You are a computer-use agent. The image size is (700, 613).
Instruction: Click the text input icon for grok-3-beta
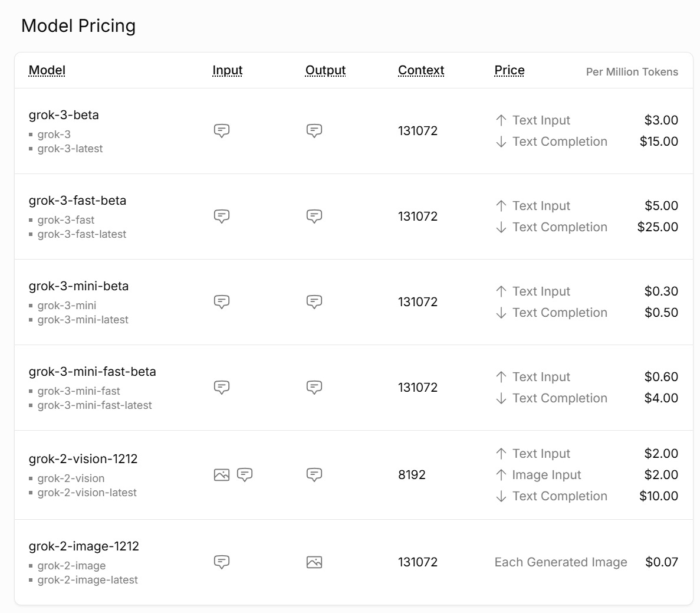coord(222,130)
